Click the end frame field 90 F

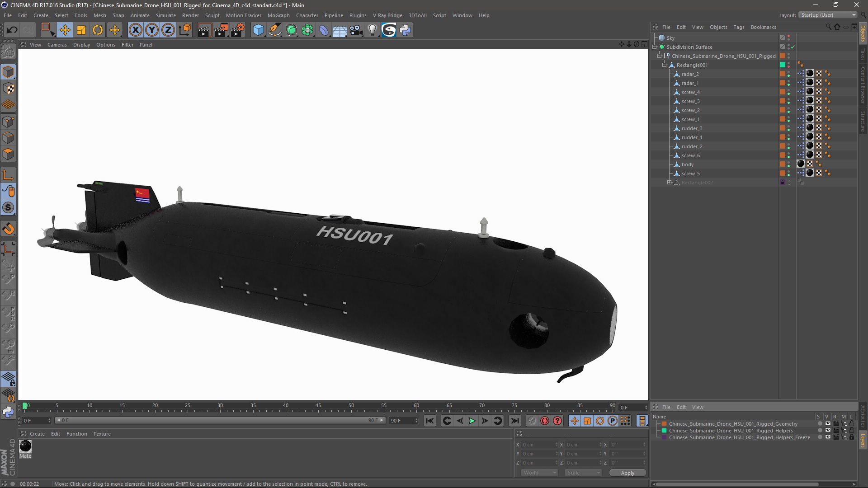tap(404, 421)
